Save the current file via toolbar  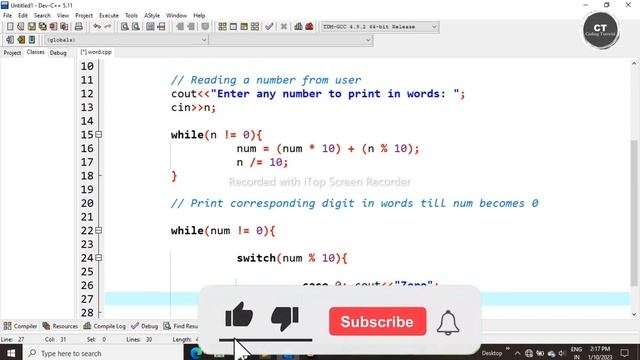click(x=31, y=27)
